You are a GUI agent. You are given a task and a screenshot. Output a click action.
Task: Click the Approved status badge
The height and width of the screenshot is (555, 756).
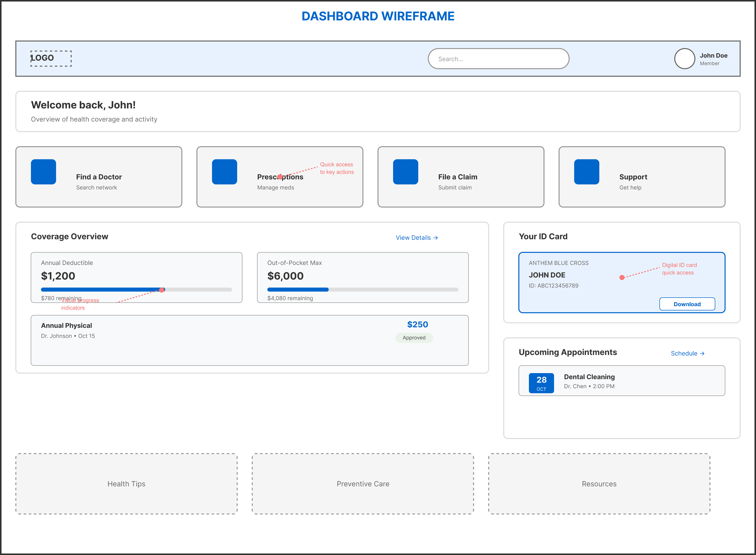click(414, 338)
